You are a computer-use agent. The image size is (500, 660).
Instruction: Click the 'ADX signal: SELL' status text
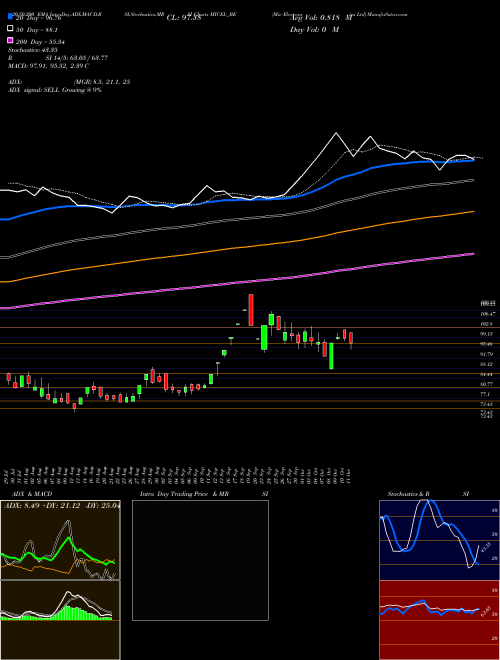coord(34,90)
